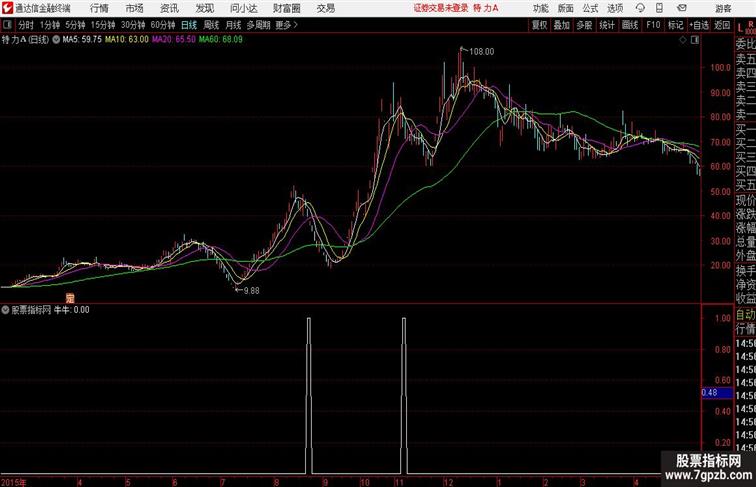
Task: Click the headset customer service icon
Action: point(640,8)
